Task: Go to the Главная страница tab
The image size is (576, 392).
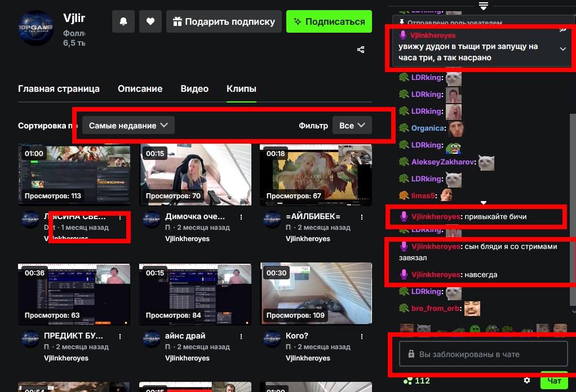Action: tap(59, 89)
